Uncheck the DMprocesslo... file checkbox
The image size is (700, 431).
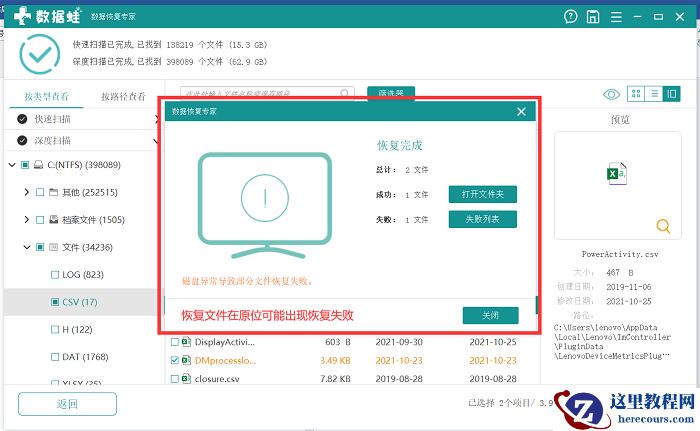[x=175, y=360]
